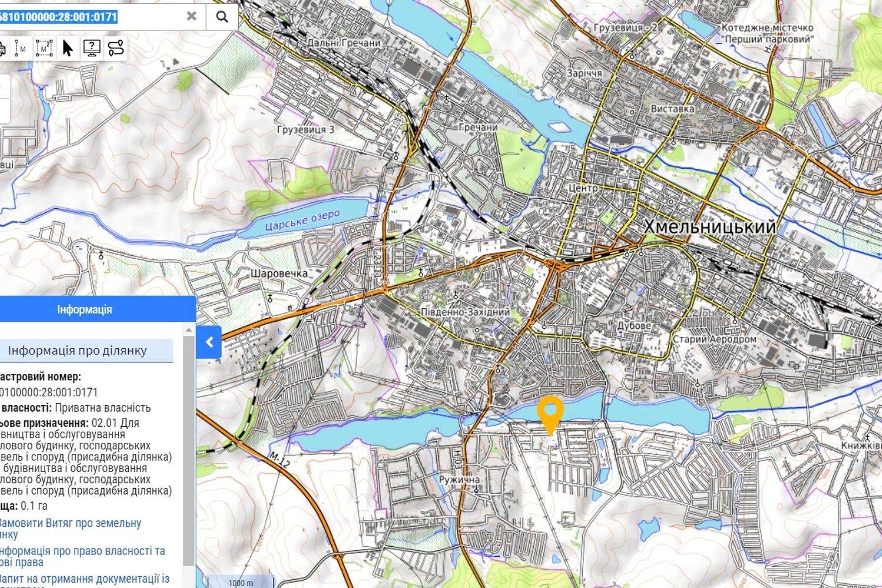The width and height of the screenshot is (882, 588).
Task: Click the Центр district label
Action: [583, 188]
